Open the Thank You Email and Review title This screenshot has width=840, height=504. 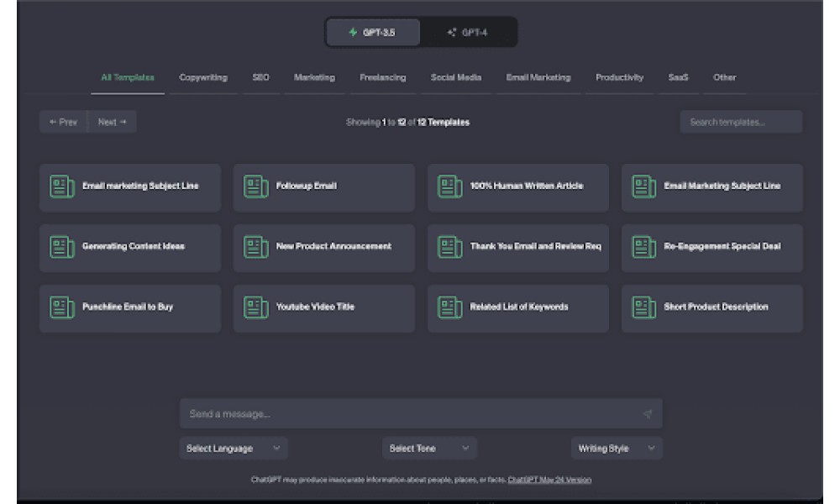click(x=536, y=246)
